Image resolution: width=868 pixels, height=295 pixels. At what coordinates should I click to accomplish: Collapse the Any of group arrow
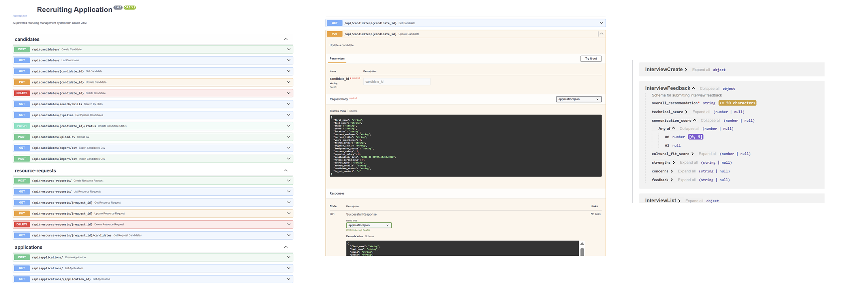tap(673, 128)
